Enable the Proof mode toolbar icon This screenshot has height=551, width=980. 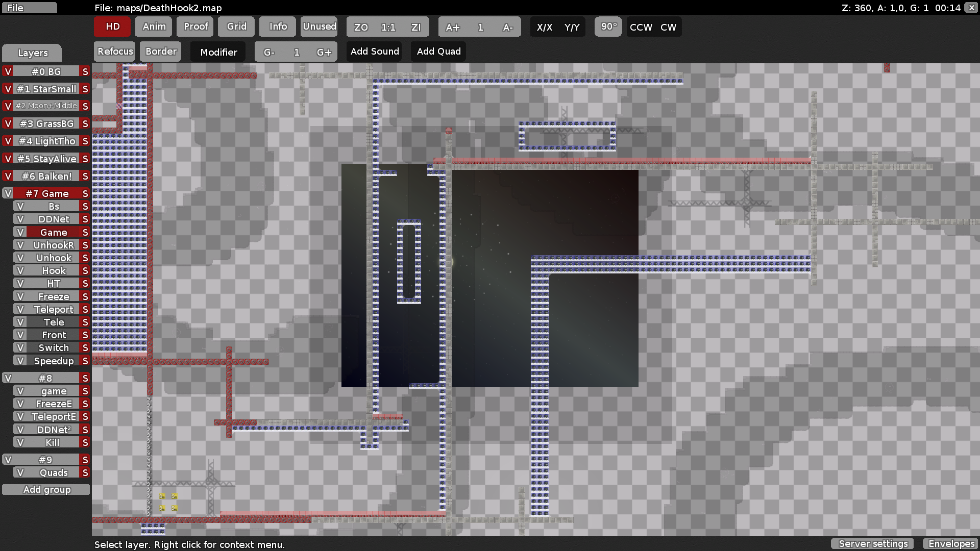(x=194, y=27)
